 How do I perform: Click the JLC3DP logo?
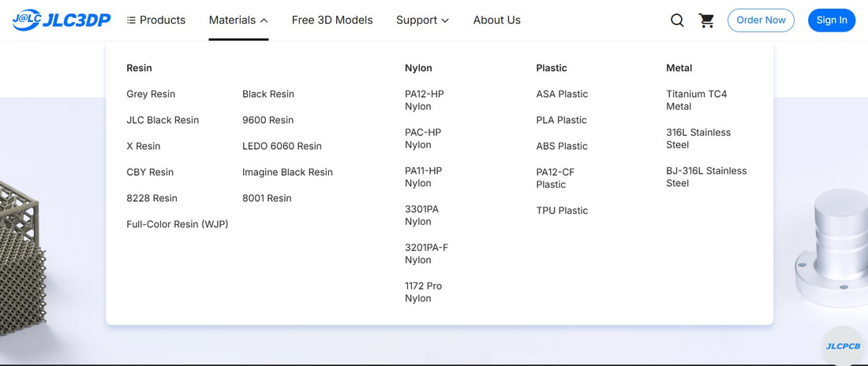62,20
